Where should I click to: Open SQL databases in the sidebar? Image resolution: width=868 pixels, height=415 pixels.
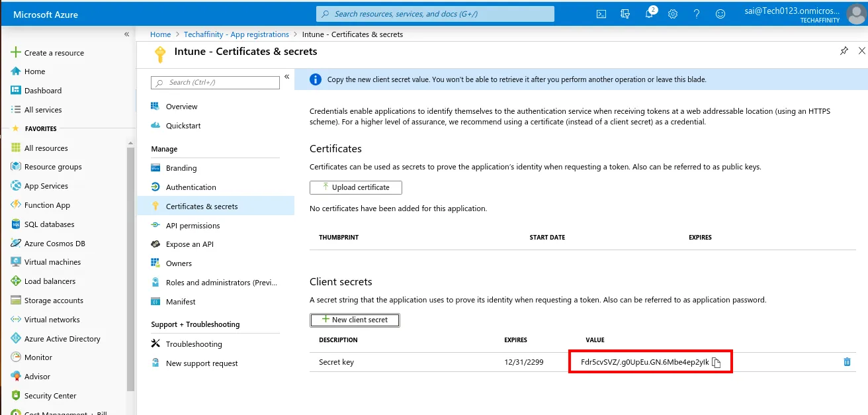pos(42,224)
